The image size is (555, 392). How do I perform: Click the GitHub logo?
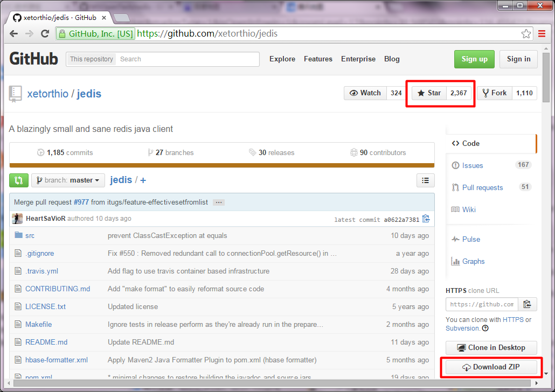pos(33,59)
